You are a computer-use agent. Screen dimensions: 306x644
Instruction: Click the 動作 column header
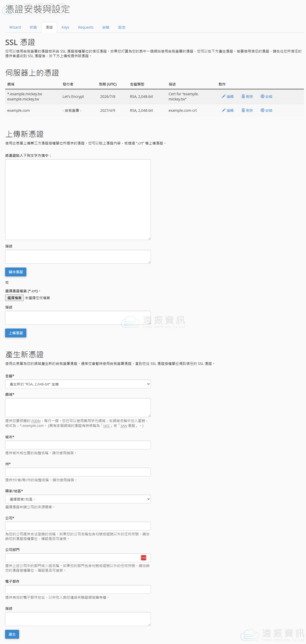[222, 84]
